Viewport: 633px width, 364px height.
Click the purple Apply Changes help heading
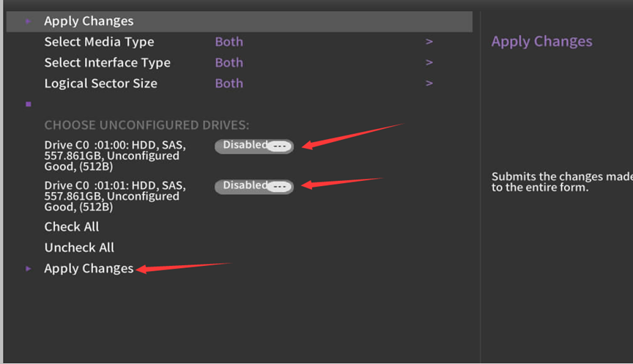541,42
